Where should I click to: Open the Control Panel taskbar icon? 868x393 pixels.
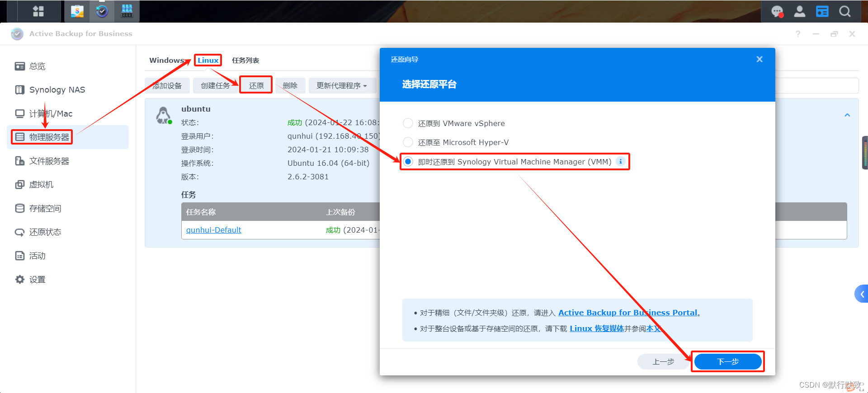click(x=127, y=11)
